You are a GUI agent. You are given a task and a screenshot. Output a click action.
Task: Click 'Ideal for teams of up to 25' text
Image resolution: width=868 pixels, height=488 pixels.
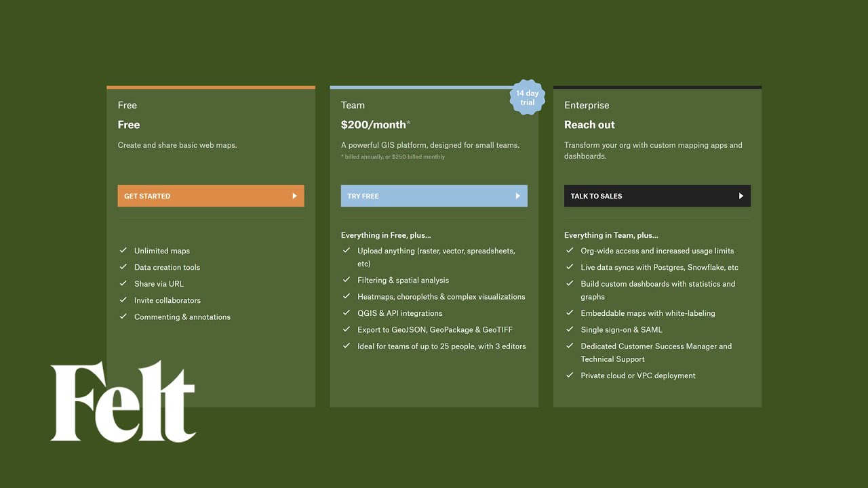441,346
